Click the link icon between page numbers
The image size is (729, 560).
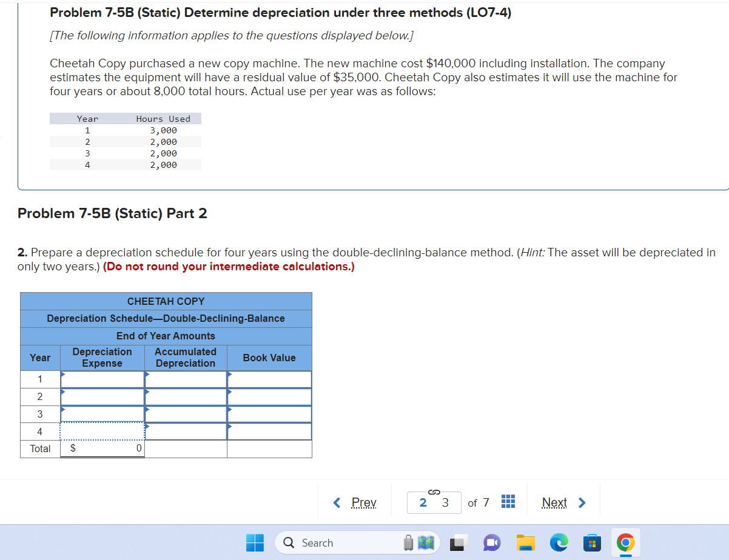coord(434,492)
